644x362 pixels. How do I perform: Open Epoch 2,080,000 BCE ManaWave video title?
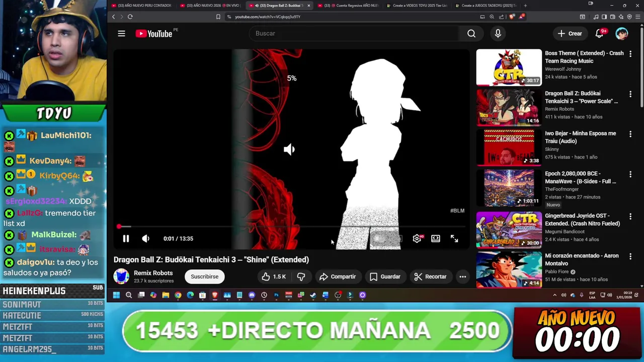(581, 177)
